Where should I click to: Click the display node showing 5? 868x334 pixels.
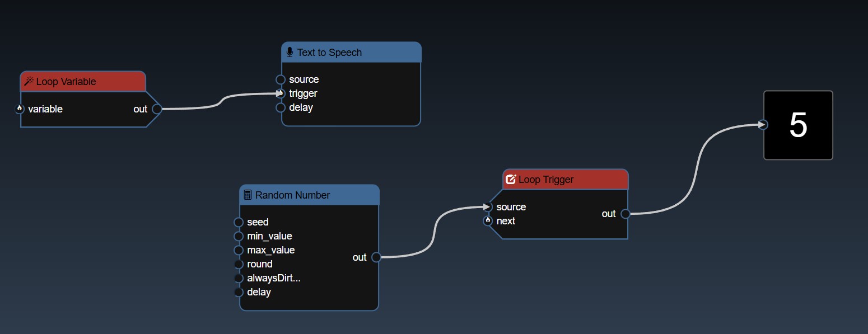798,125
